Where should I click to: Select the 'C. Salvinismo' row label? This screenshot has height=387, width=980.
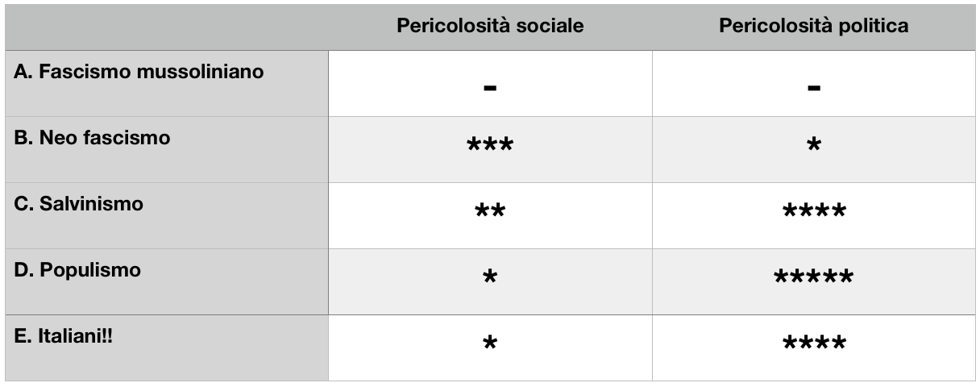point(79,204)
